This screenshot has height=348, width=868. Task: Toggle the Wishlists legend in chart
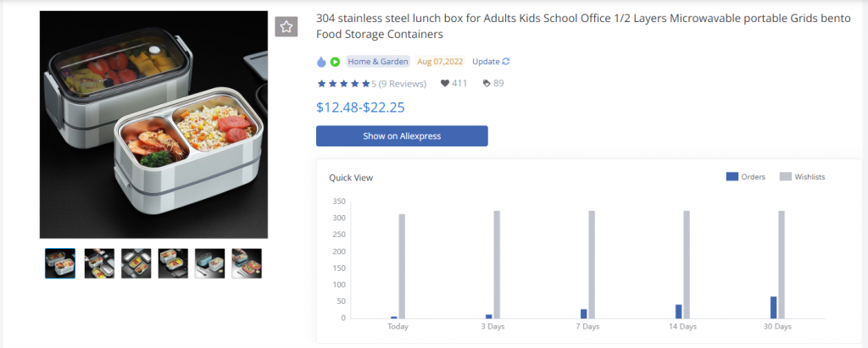pos(803,176)
